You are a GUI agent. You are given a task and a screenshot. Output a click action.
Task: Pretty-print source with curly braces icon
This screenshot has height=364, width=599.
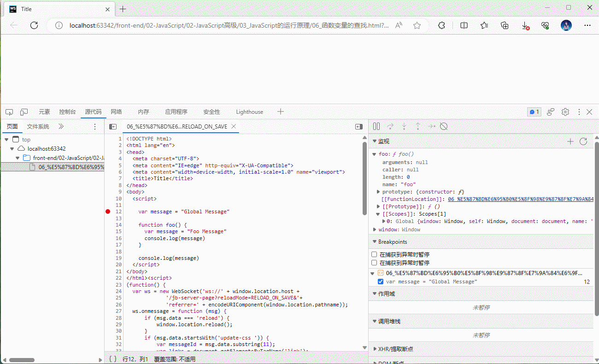point(113,359)
